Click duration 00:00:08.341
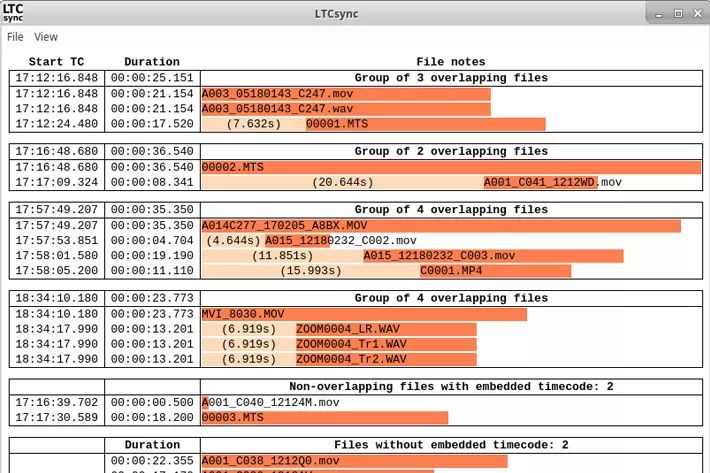 tap(152, 182)
